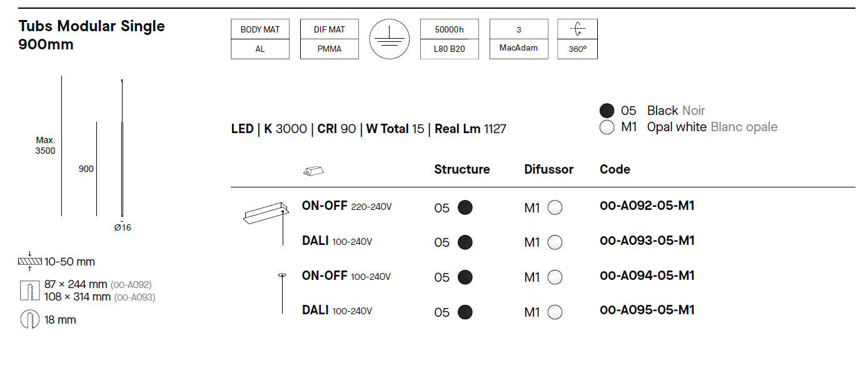Screen dimensions: 868x373
Task: Click the recessed point canopy icon
Action: [x=281, y=276]
